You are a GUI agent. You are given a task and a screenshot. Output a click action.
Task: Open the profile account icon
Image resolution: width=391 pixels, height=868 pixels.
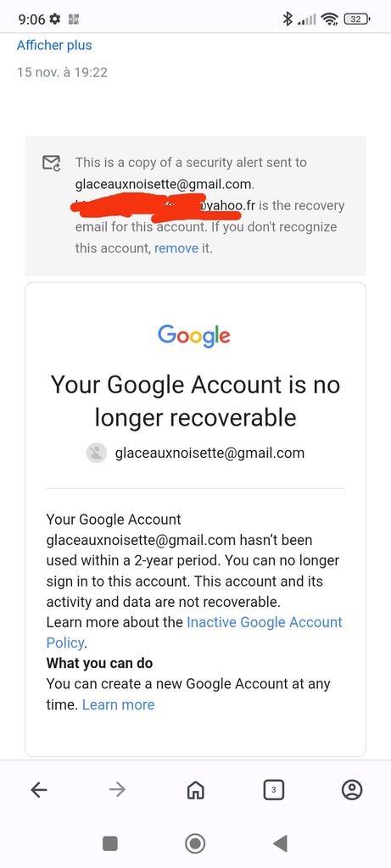pyautogui.click(x=352, y=790)
